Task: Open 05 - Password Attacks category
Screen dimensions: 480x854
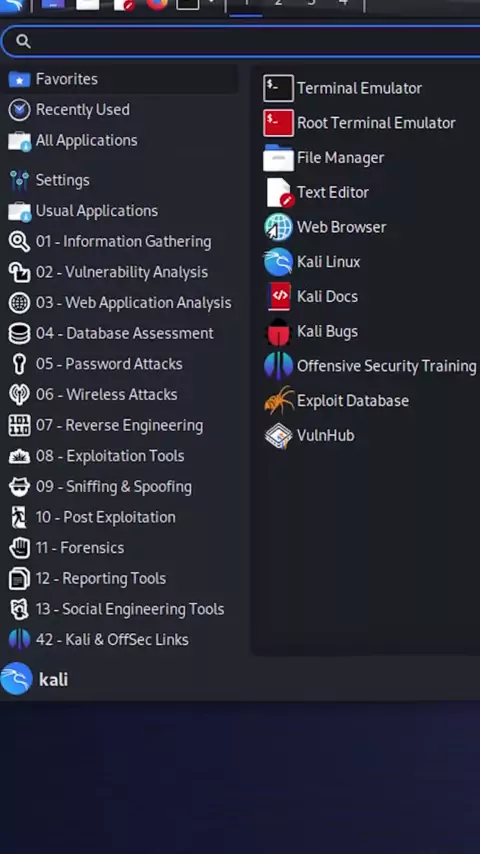Action: [119, 364]
